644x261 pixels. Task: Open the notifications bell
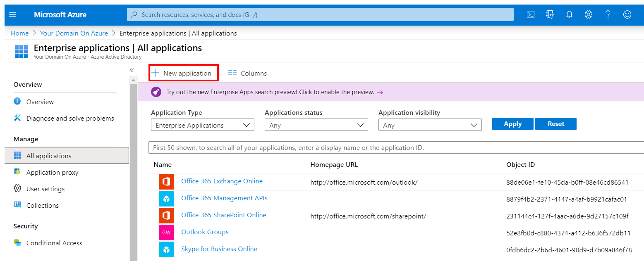tap(569, 14)
